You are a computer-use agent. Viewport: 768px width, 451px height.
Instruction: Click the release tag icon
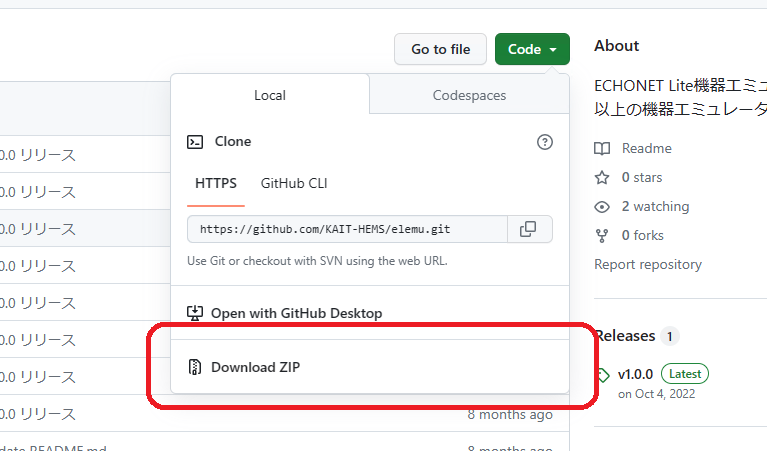click(x=602, y=374)
